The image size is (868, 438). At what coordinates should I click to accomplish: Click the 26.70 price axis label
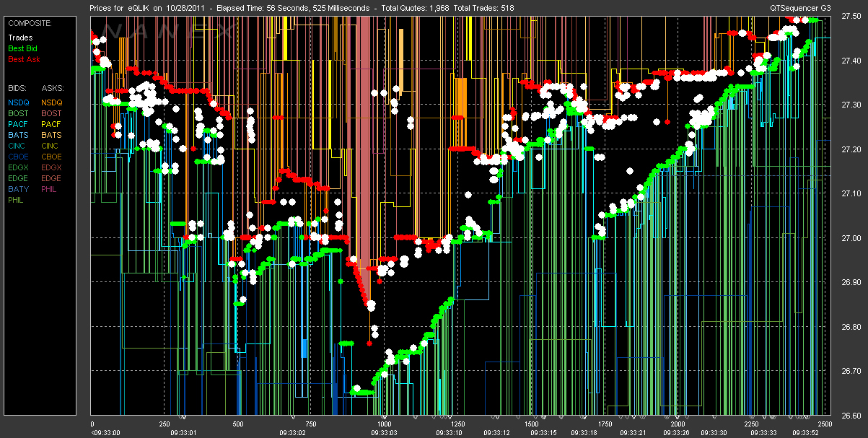pos(851,372)
